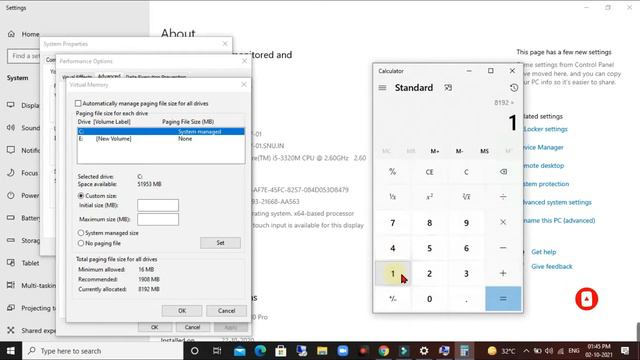The width and height of the screenshot is (640, 360).
Task: Toggle Calculator keep-on-top icon
Action: click(448, 88)
